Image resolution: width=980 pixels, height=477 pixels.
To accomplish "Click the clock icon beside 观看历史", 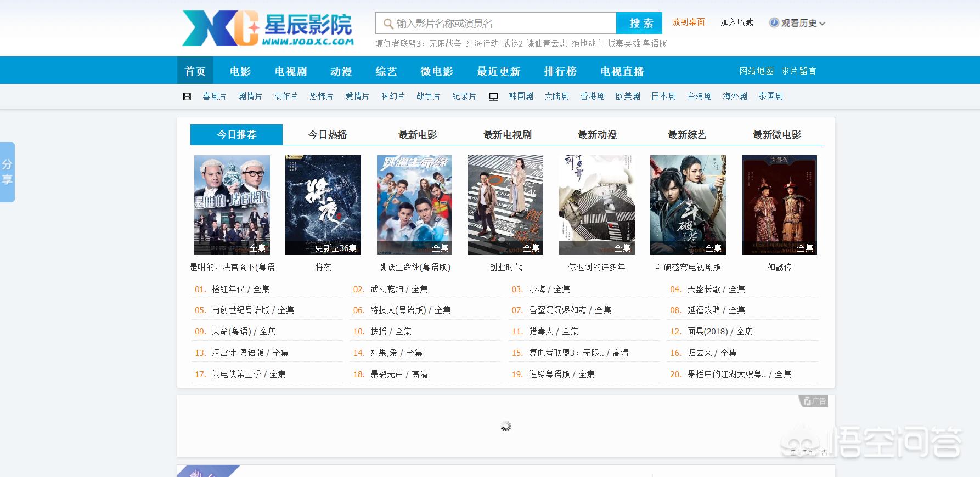I will pos(774,22).
